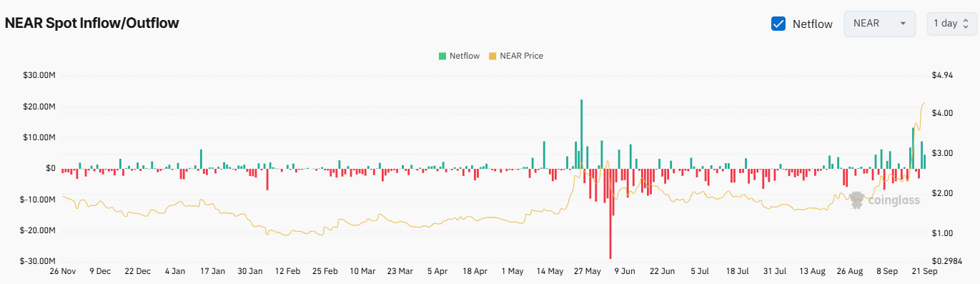Viewport: 980px width, 284px height.
Task: Click the 10 Mar date label
Action: [362, 272]
